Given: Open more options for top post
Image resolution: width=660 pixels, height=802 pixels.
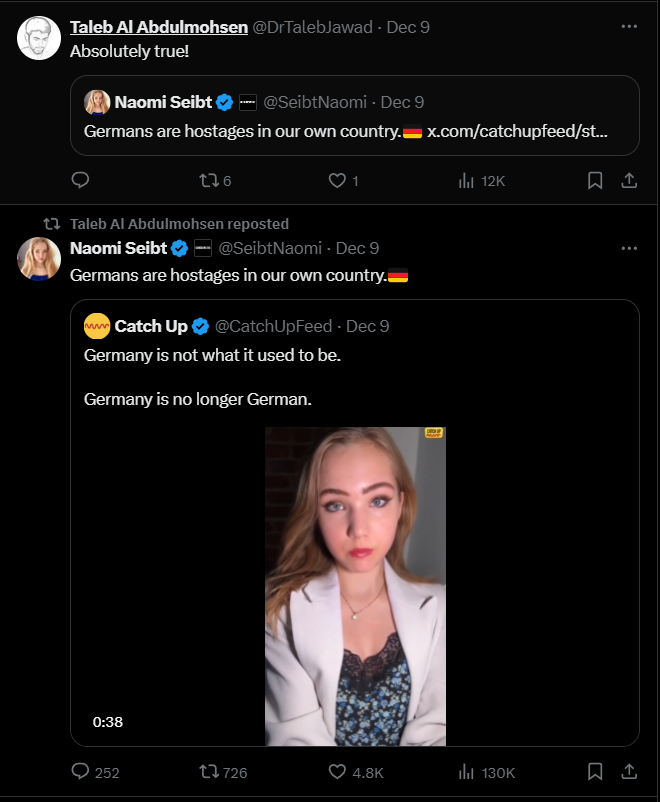Looking at the screenshot, I should click(629, 27).
